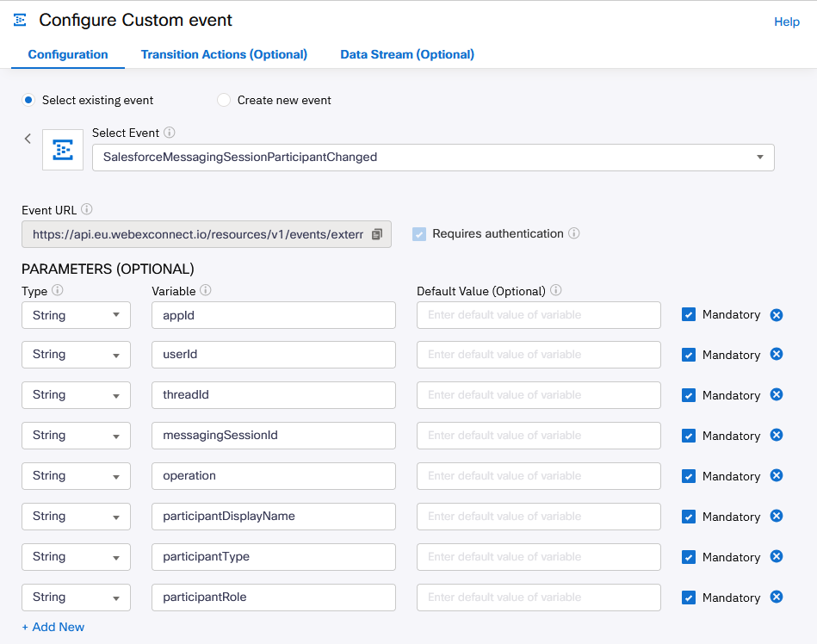Remove the appId parameter row
This screenshot has width=817, height=644.
[x=777, y=314]
